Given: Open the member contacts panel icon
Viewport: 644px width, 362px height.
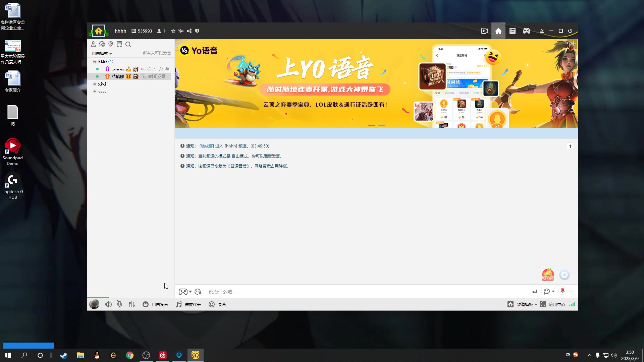Looking at the screenshot, I should [x=93, y=44].
